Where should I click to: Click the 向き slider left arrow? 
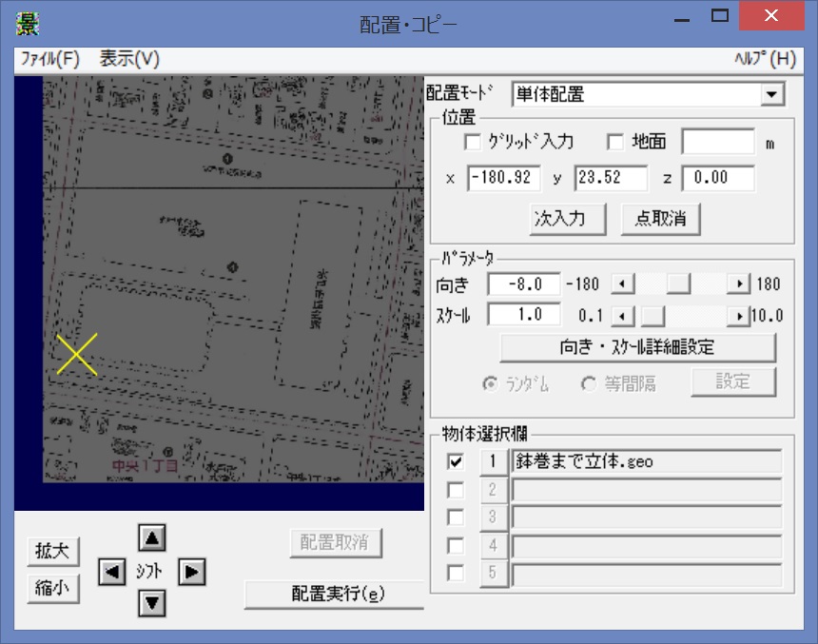click(x=620, y=284)
